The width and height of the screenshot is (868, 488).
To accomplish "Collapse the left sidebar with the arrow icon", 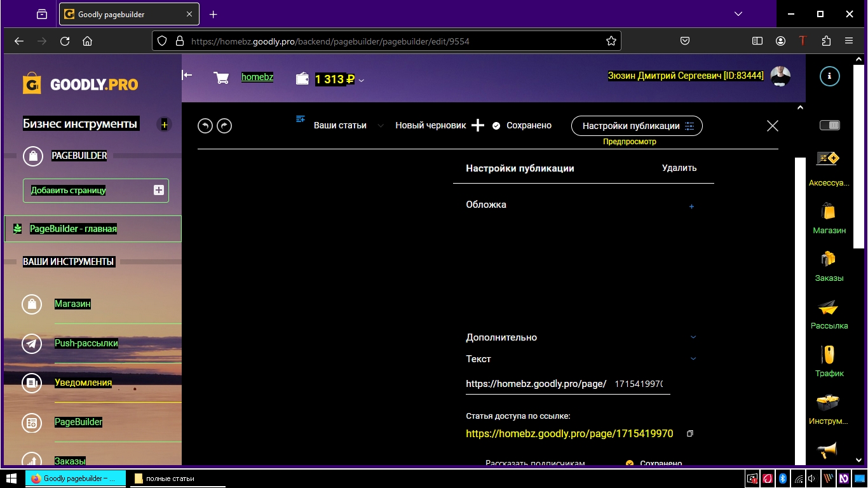I will tap(187, 75).
